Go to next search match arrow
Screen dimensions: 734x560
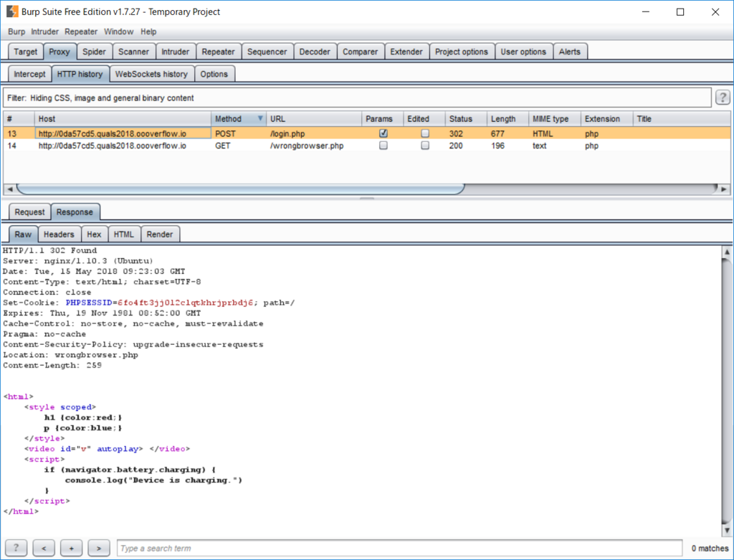pos(99,548)
